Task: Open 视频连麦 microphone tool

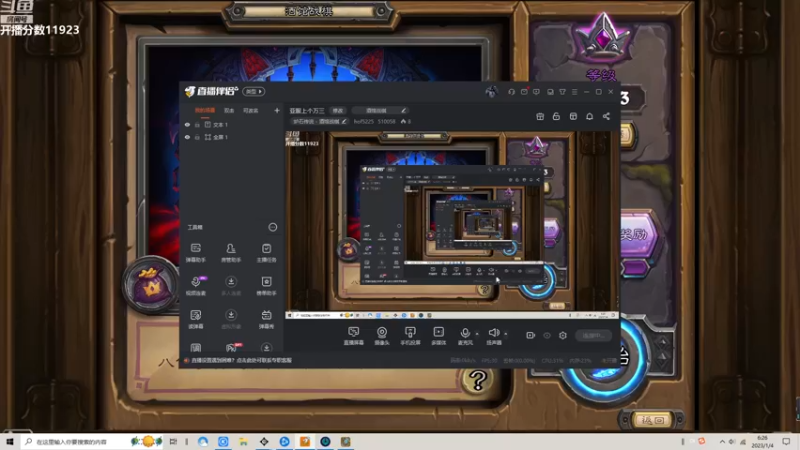Action: tap(195, 286)
